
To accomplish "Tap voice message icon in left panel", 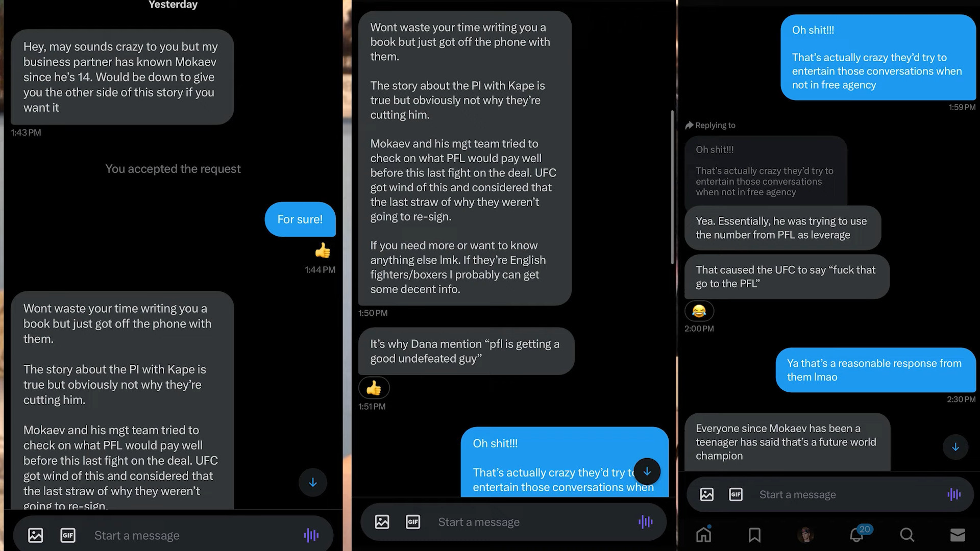I will [311, 535].
